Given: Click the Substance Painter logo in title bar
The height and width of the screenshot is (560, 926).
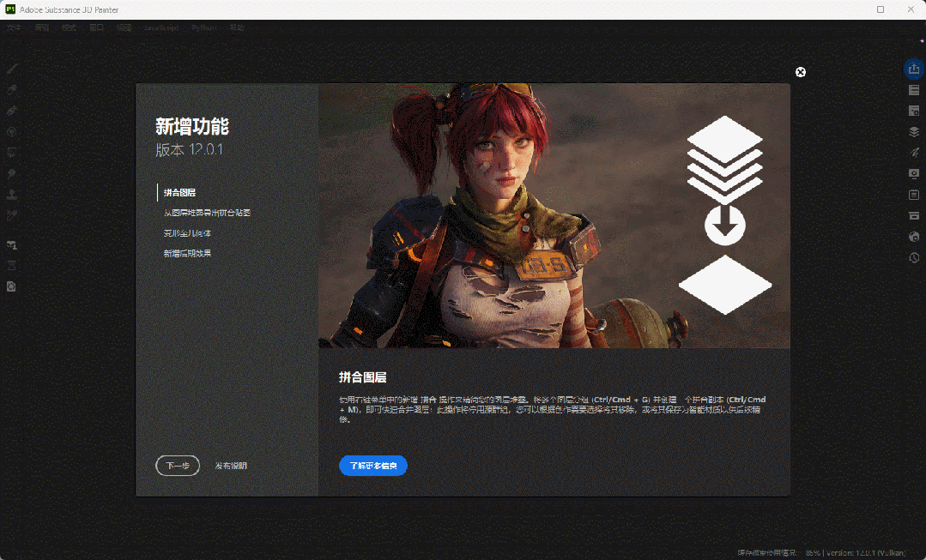Looking at the screenshot, I should coord(10,9).
